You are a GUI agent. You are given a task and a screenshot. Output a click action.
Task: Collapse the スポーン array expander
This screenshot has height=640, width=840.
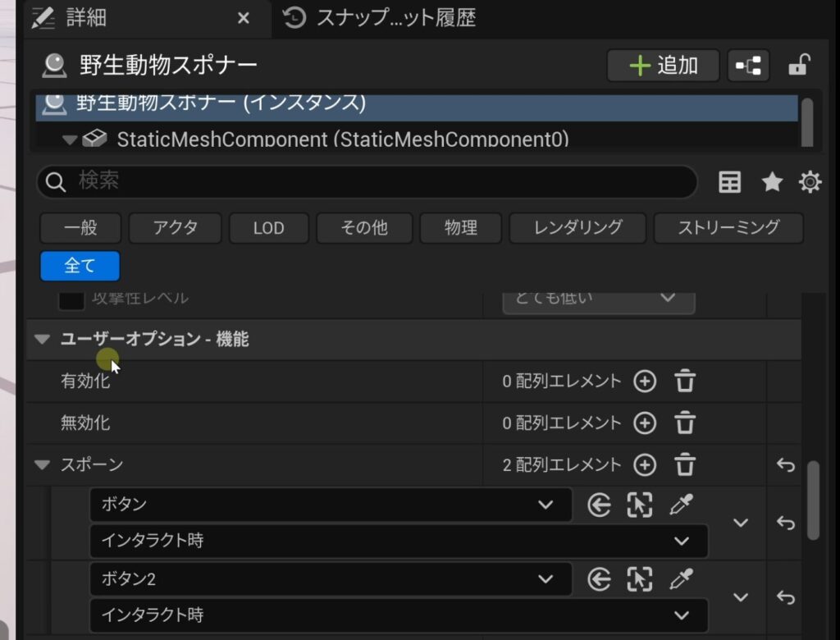pyautogui.click(x=43, y=465)
